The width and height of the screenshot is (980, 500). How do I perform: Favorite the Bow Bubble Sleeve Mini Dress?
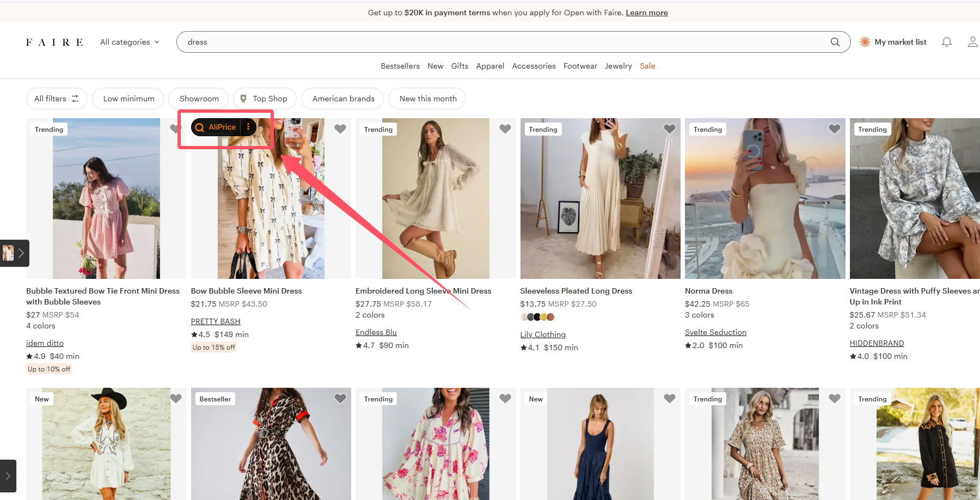340,129
